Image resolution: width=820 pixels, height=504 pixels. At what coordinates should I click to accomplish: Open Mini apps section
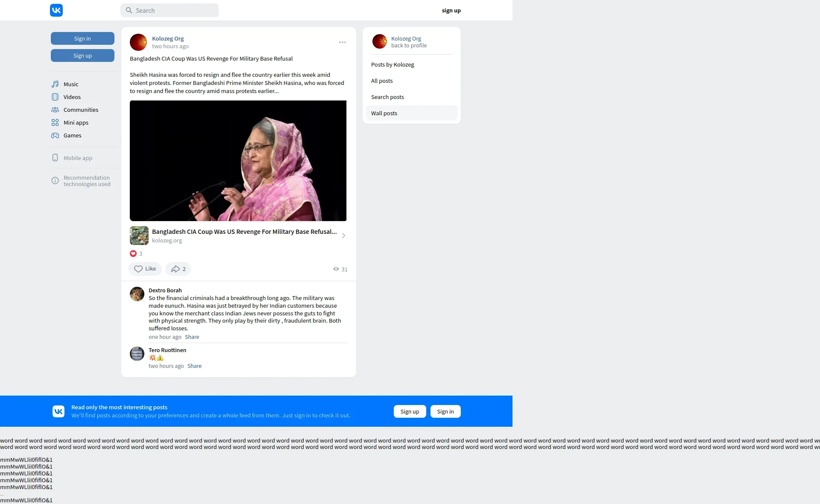pyautogui.click(x=76, y=122)
